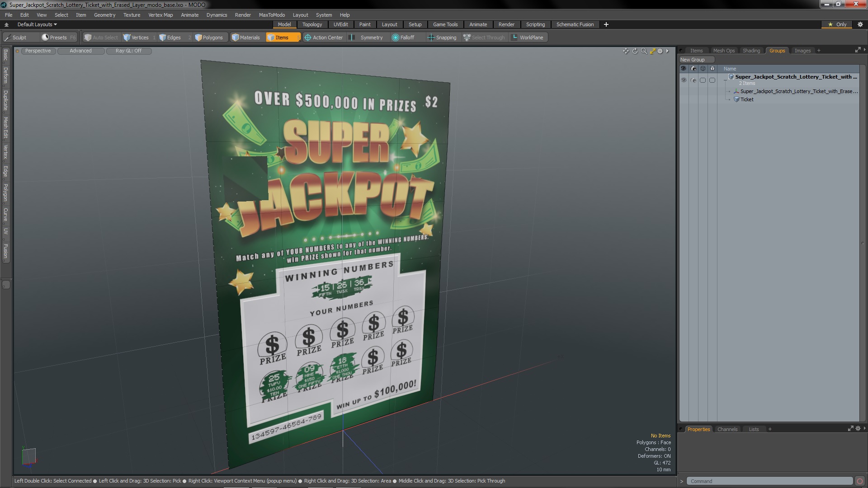Click the viewport zoom magnifier icon
This screenshot has width=868, height=488.
pyautogui.click(x=644, y=51)
